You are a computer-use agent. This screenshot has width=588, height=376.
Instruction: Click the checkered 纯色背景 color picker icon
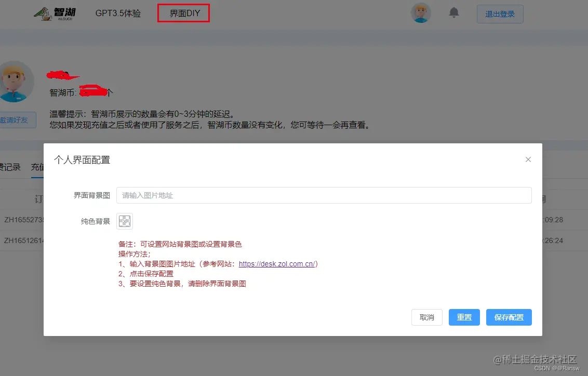pyautogui.click(x=124, y=221)
